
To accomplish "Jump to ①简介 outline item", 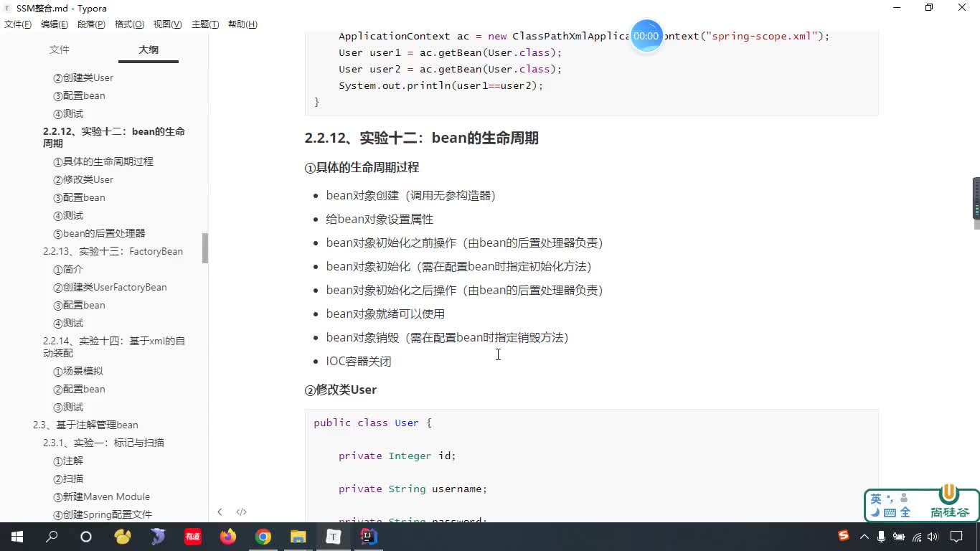I will 68,269.
